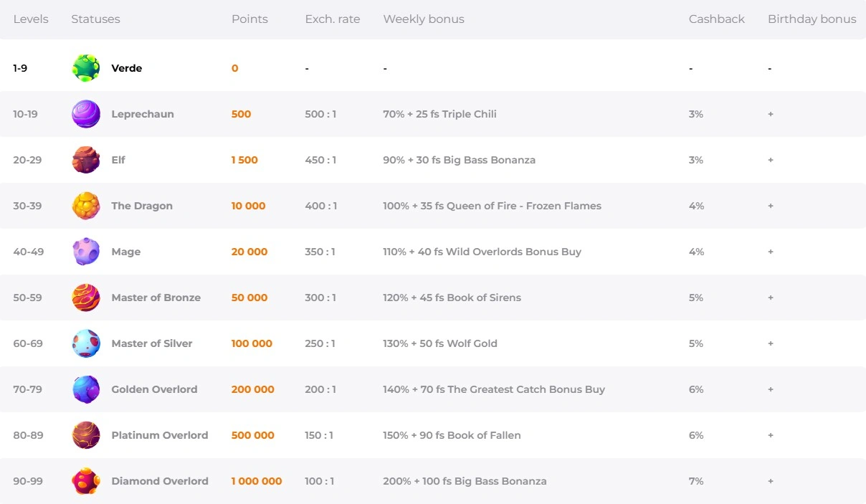Select the Platinum Overlord lava icon
866x504 pixels.
pos(86,435)
